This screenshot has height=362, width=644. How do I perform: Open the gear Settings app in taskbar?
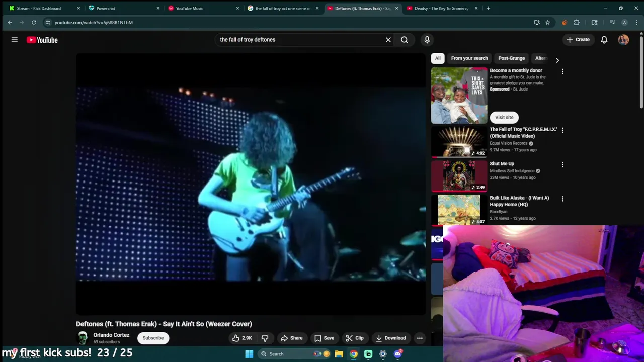tap(383, 354)
